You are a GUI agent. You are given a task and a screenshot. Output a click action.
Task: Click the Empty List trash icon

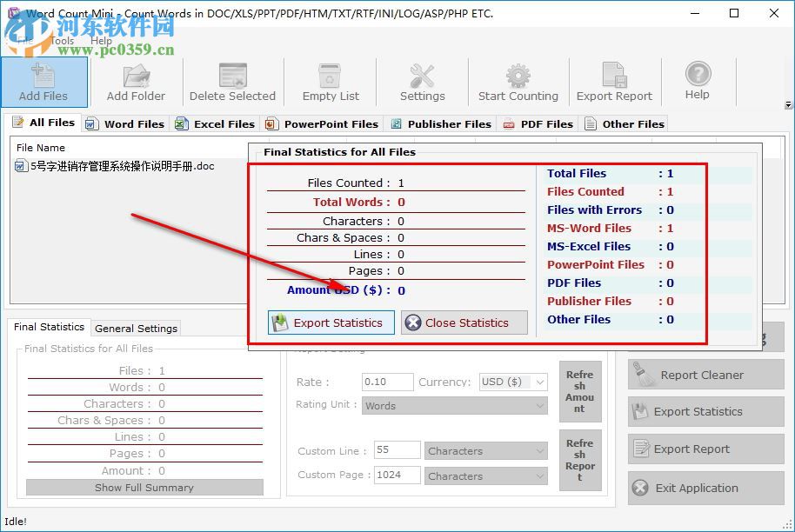tap(330, 75)
